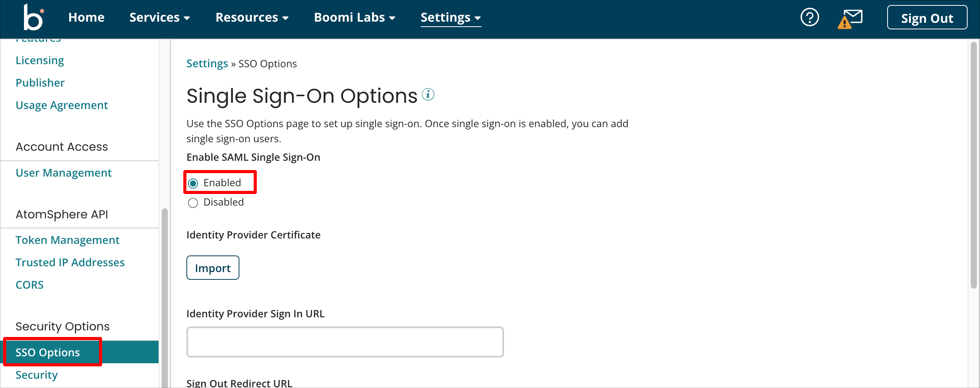
Task: Click the Import certificate button
Action: [x=213, y=268]
